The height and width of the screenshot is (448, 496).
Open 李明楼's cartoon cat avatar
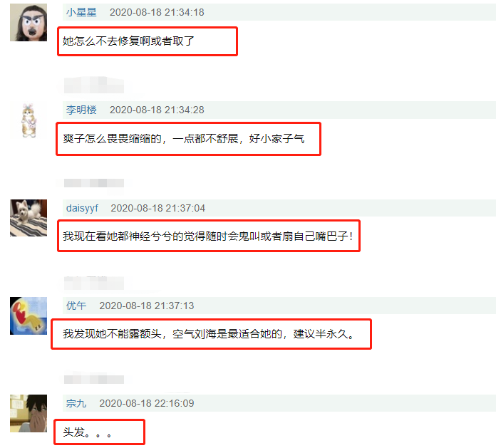(29, 120)
